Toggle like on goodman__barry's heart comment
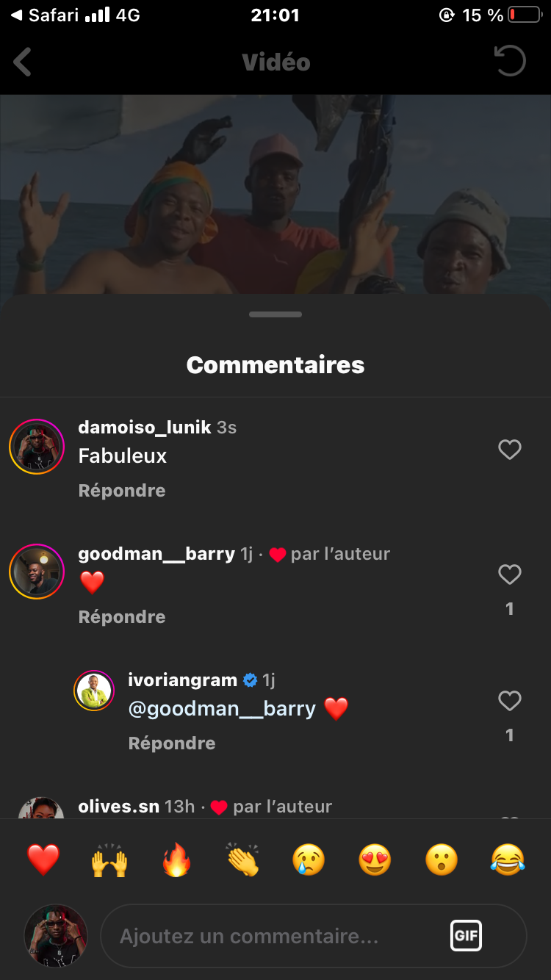The height and width of the screenshot is (980, 551). (509, 574)
